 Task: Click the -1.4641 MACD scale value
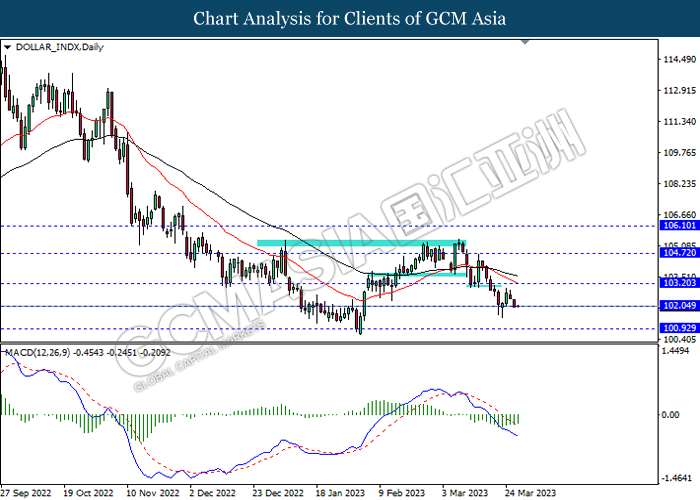(x=677, y=478)
